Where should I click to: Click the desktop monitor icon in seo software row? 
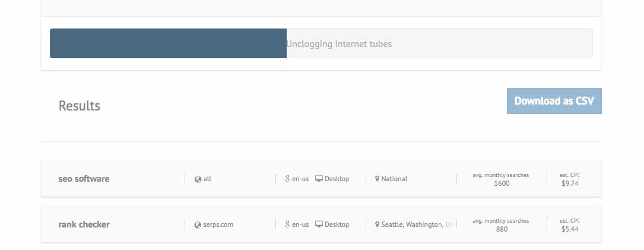coord(319,178)
